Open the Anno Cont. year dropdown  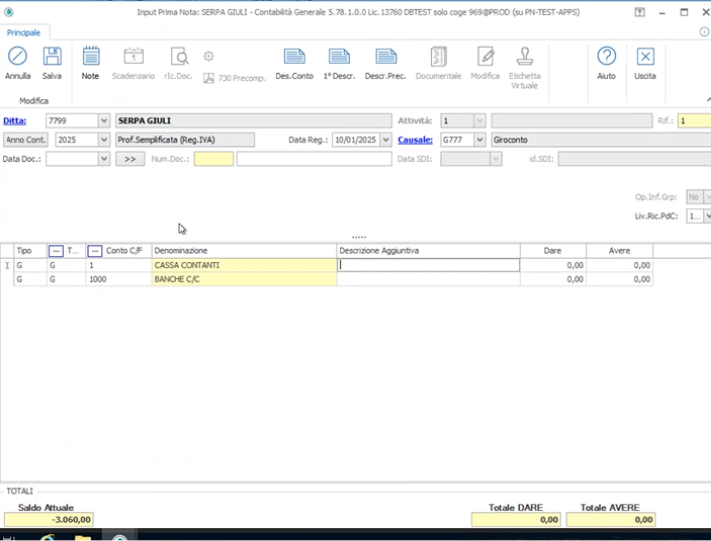click(x=104, y=140)
